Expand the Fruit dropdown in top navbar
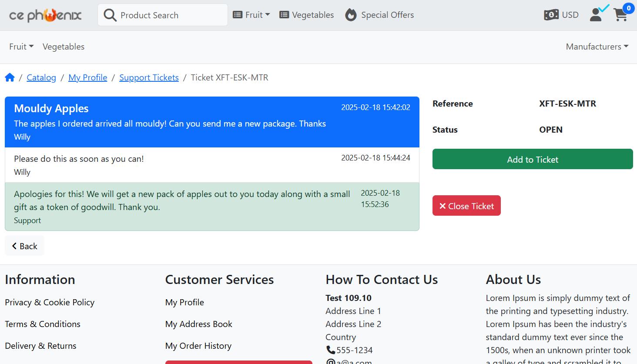637x364 pixels. [x=251, y=15]
